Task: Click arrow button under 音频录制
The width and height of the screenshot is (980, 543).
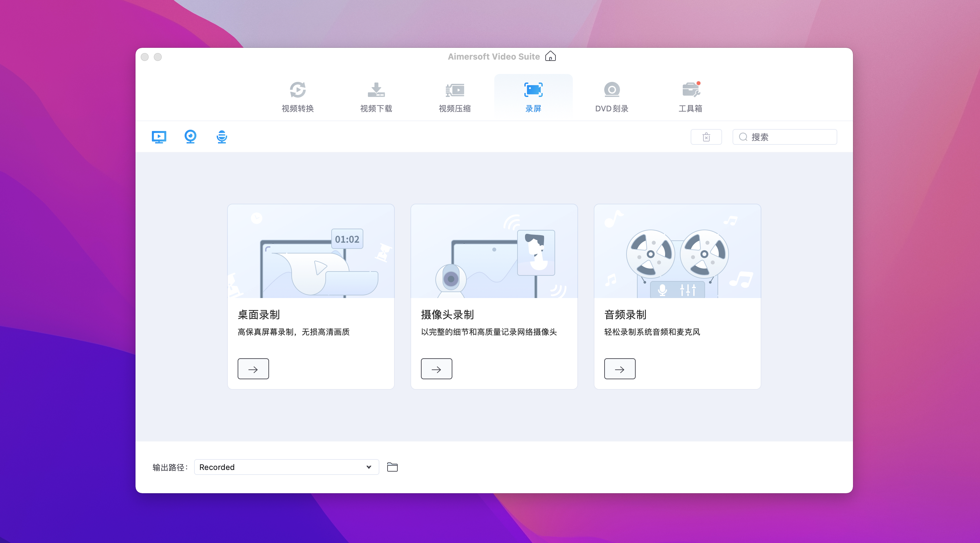Action: (x=619, y=369)
